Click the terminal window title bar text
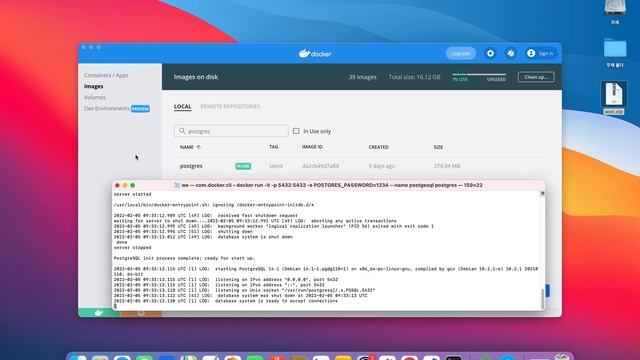This screenshot has height=360, width=640. click(x=332, y=185)
